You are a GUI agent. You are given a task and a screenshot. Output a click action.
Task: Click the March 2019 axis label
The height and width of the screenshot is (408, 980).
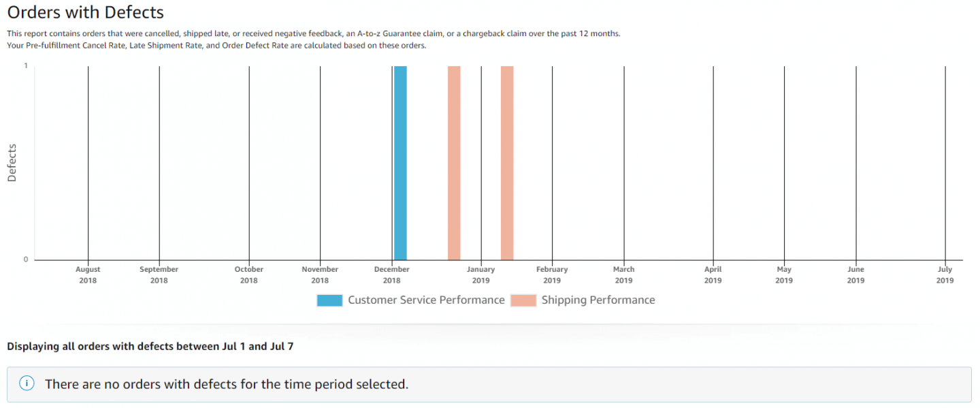(x=623, y=274)
